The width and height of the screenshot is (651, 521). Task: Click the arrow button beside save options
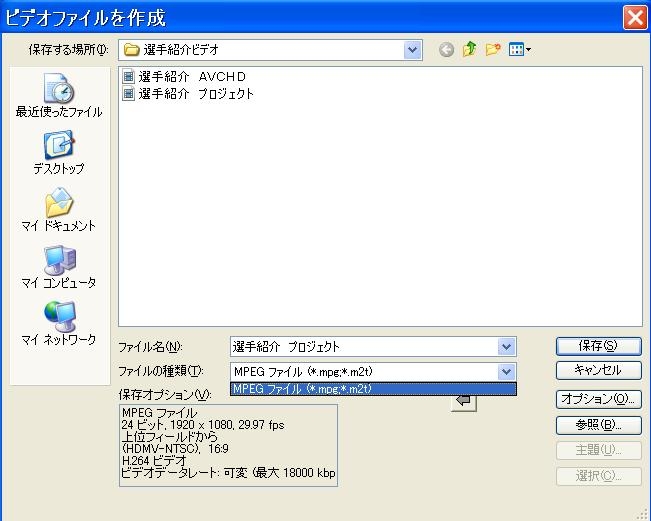(x=463, y=402)
